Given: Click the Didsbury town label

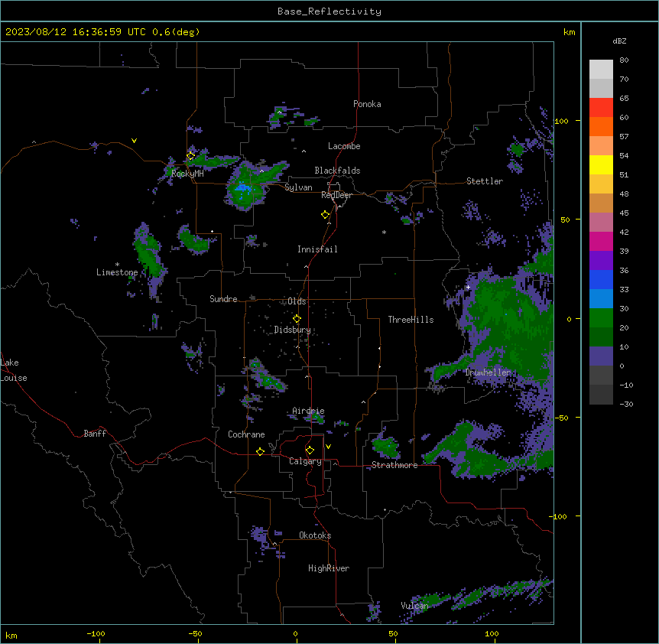Looking at the screenshot, I should [293, 330].
